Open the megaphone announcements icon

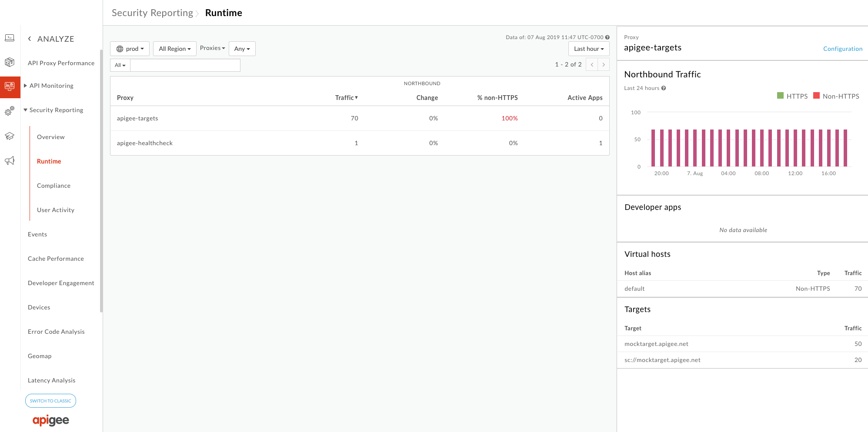pos(10,161)
